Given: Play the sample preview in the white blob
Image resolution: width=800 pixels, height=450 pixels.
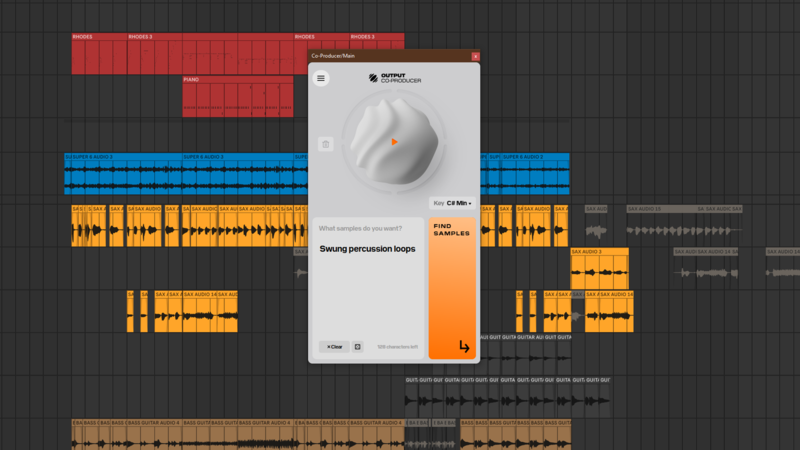Looking at the screenshot, I should click(x=394, y=142).
